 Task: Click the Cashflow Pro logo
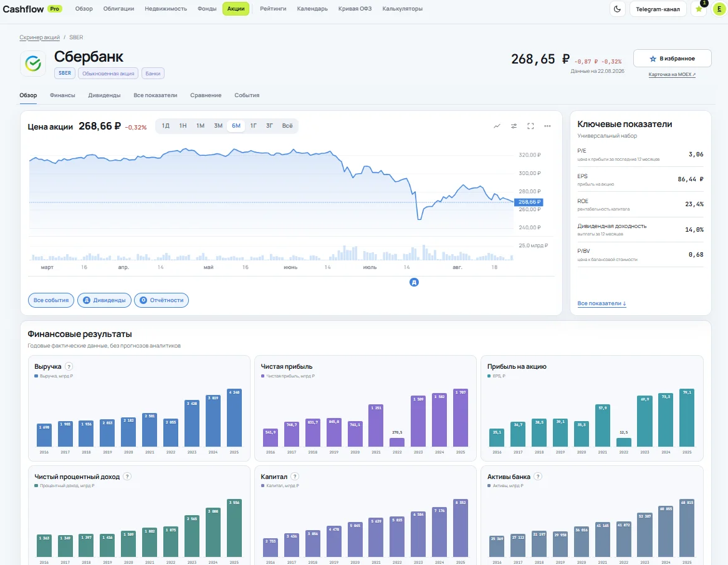click(x=32, y=9)
